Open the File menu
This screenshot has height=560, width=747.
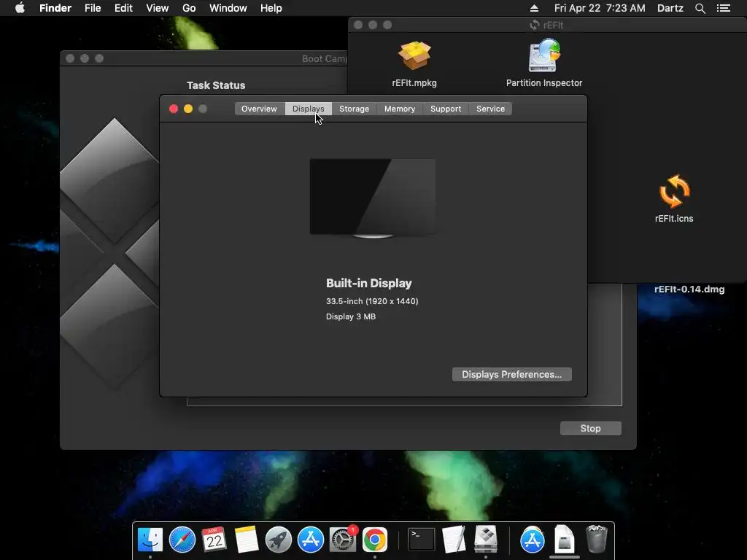[x=93, y=8]
